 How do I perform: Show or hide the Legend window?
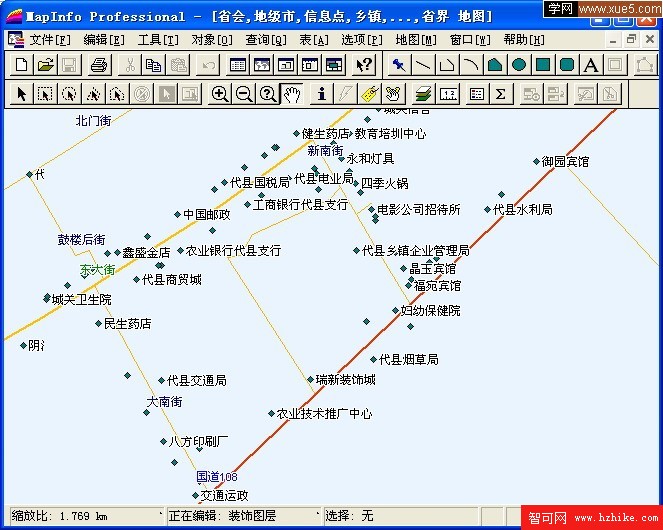click(477, 93)
